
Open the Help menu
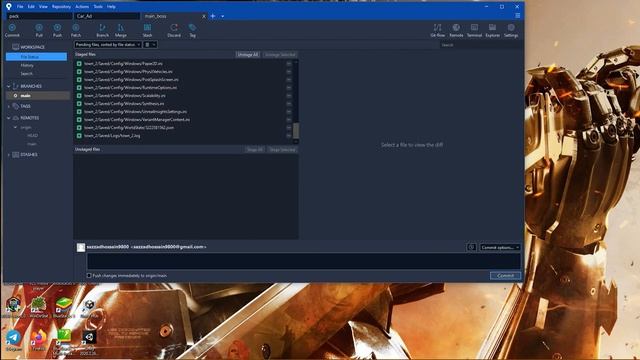[x=111, y=7]
